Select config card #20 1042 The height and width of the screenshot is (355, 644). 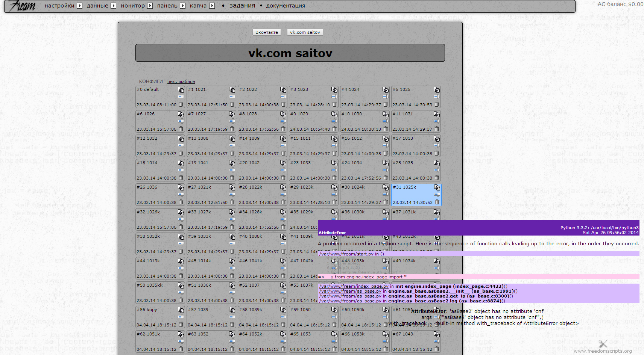click(263, 171)
